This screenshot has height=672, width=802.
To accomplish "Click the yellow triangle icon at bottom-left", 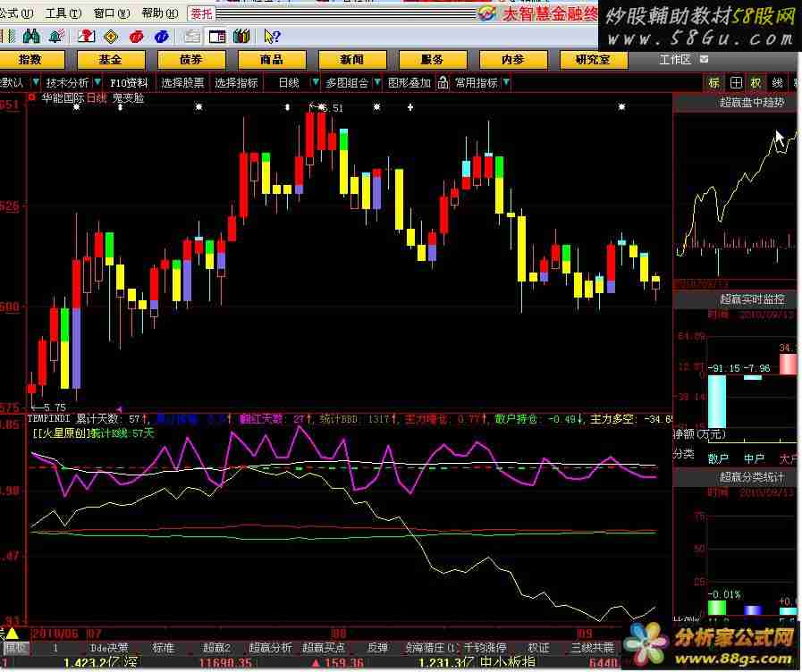I will 12,634.
